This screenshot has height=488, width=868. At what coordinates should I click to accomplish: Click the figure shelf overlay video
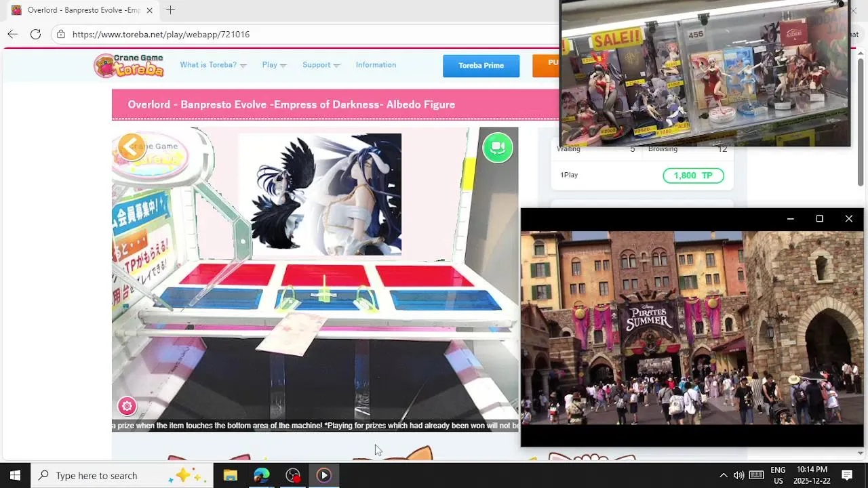[705, 73]
